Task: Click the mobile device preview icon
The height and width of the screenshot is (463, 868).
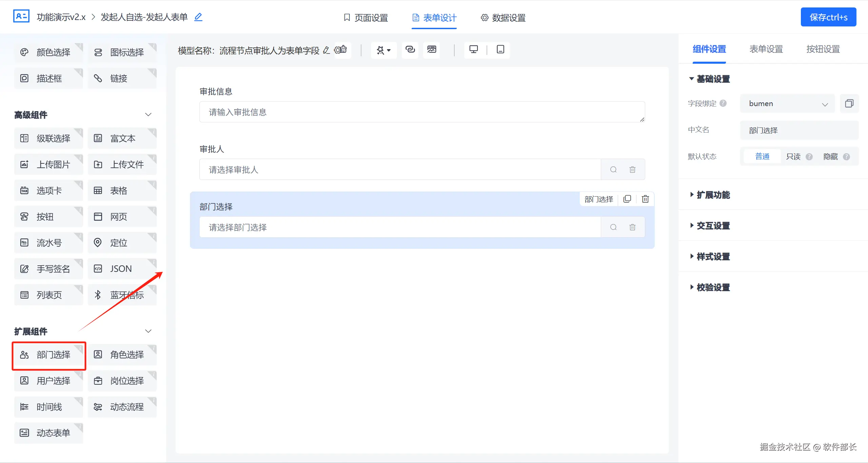Action: 500,49
